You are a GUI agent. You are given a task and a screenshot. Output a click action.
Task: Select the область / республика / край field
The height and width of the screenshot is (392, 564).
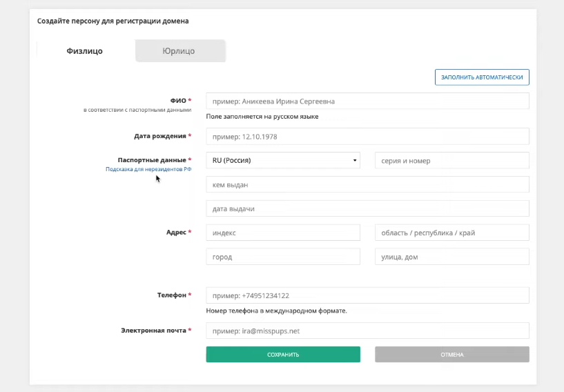(x=451, y=233)
